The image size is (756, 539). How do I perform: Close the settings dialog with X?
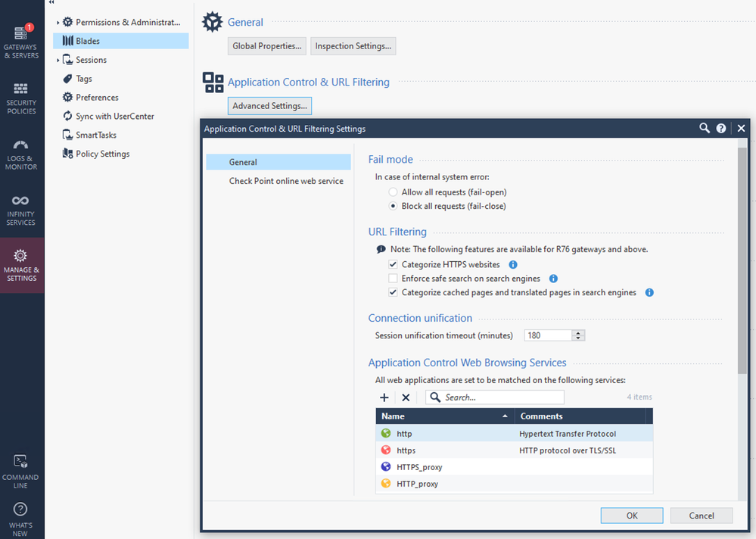click(x=741, y=128)
